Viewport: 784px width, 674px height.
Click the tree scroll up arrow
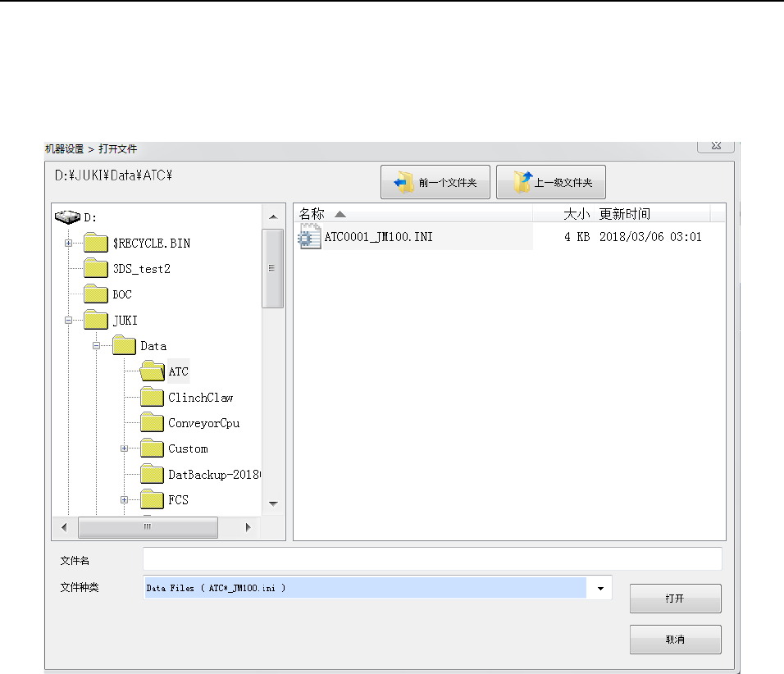[273, 216]
